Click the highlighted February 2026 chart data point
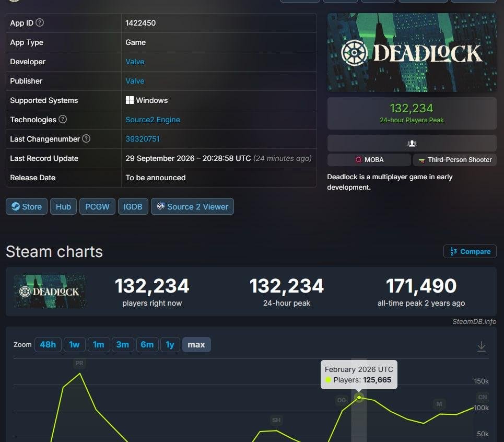 (x=359, y=398)
